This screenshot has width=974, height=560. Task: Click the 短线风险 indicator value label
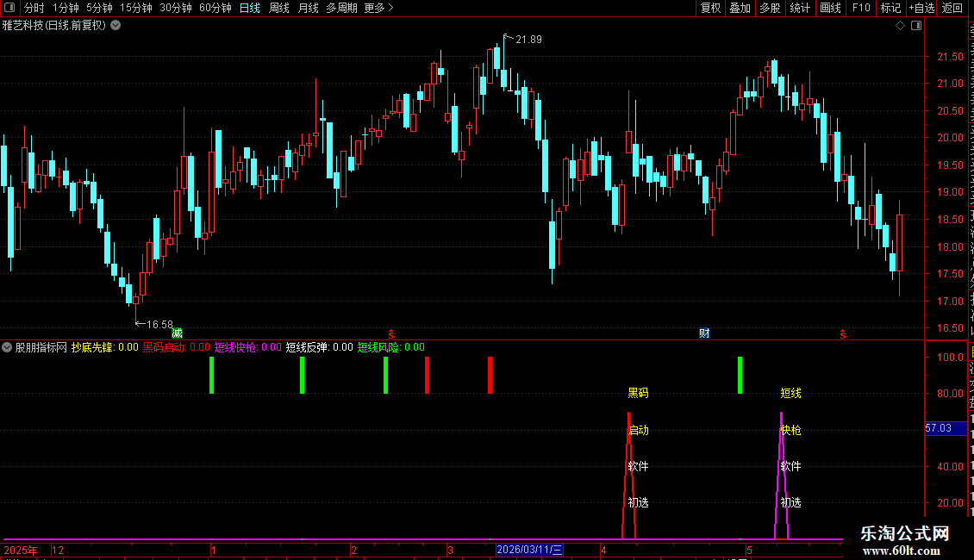point(390,347)
